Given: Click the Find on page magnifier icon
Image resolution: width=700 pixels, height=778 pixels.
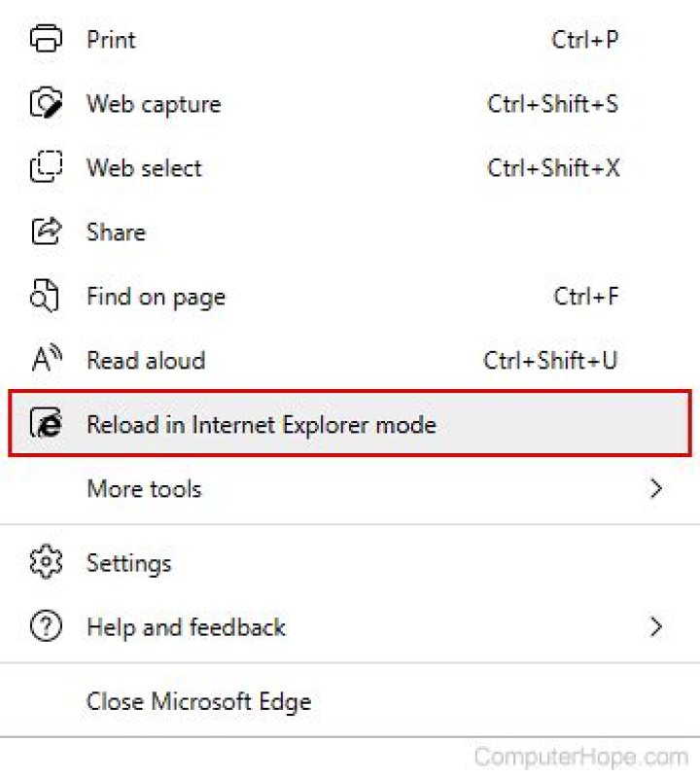Looking at the screenshot, I should click(46, 297).
